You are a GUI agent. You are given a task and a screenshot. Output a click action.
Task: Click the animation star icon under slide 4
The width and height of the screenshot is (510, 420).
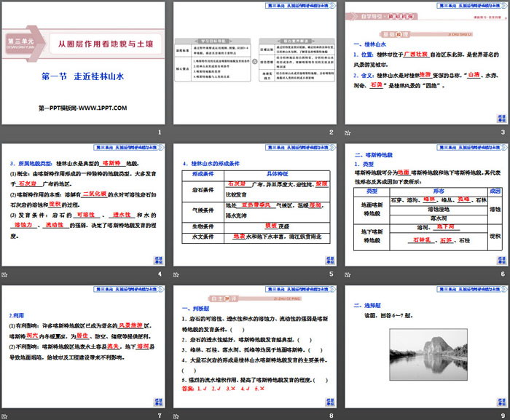pyautogui.click(x=5, y=274)
